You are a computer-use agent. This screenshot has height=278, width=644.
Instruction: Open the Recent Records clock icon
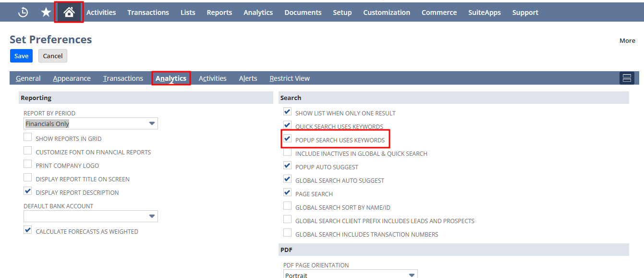click(x=23, y=13)
